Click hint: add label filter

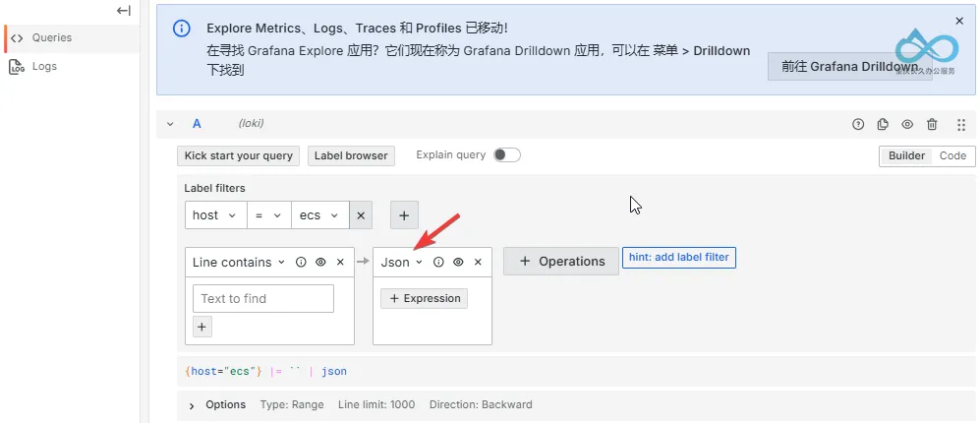click(x=679, y=257)
